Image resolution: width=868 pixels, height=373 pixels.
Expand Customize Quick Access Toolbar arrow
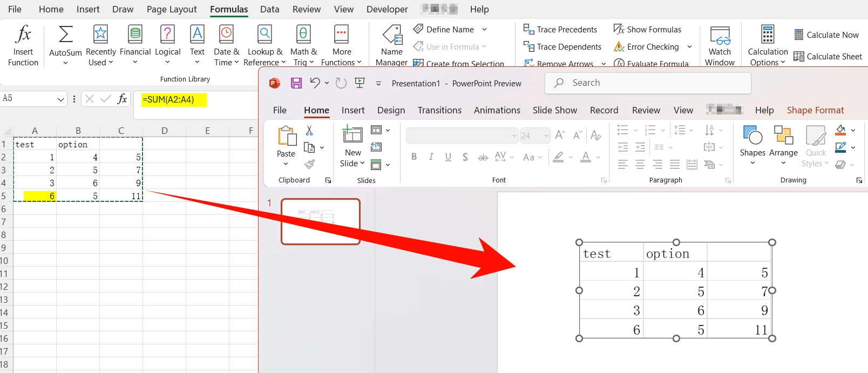(x=378, y=83)
